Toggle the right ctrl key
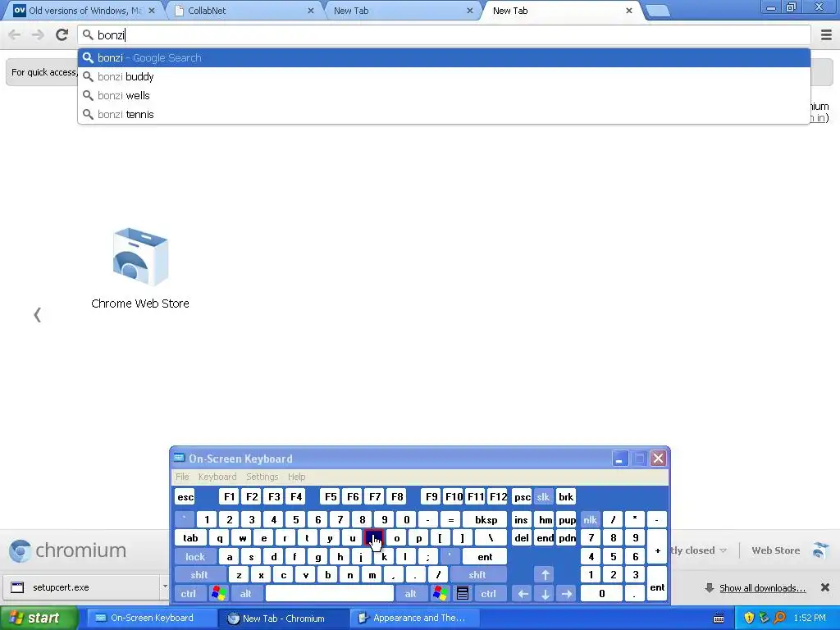Screen dimensions: 840x630 point(489,594)
